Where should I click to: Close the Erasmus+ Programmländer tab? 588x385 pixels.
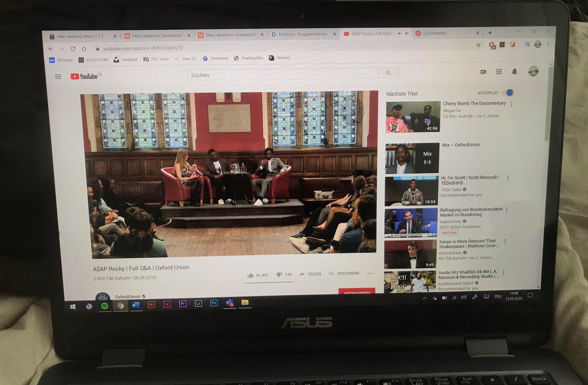pos(334,34)
